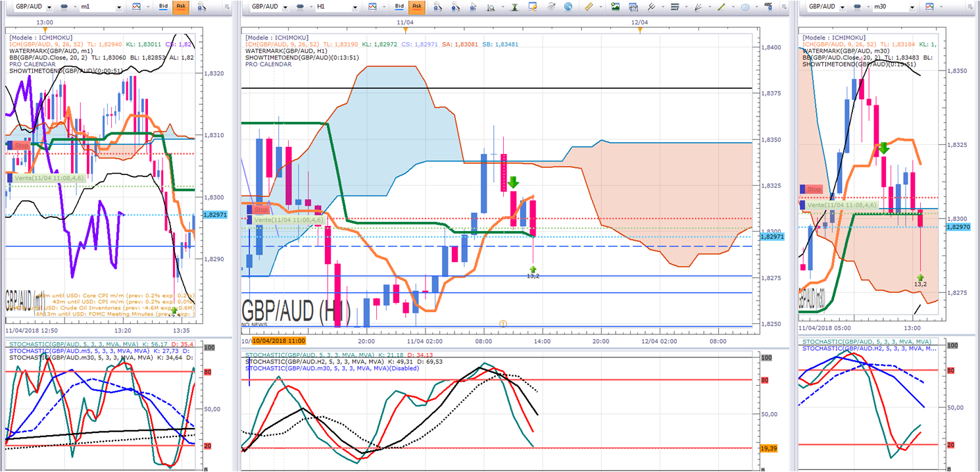Open H1 timeframe dropdown
The image size is (980, 472).
(x=355, y=7)
